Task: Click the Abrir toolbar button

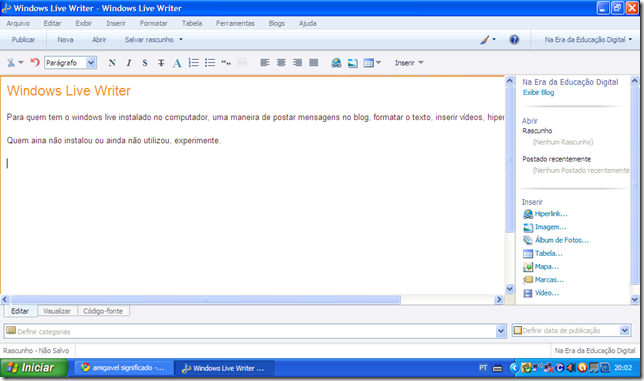Action: [99, 40]
